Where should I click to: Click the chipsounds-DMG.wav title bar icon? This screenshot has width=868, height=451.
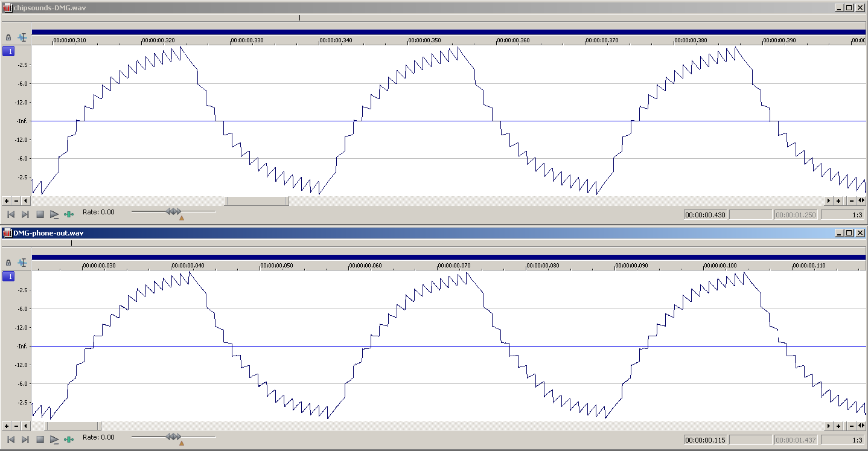point(8,7)
